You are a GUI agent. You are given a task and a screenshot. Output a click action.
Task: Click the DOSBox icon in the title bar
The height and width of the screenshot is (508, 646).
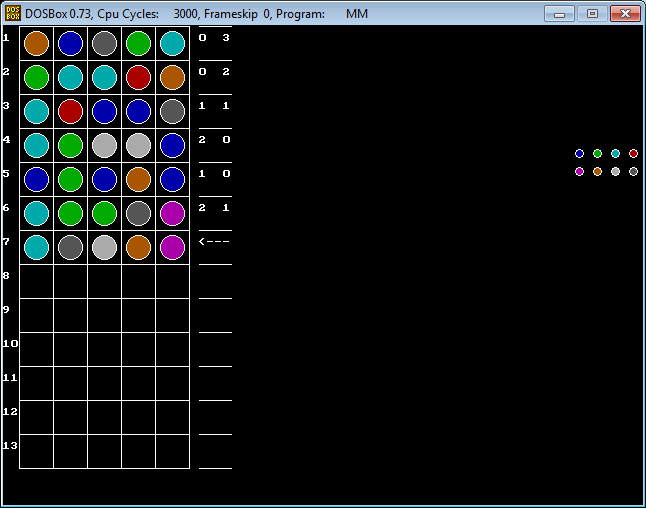tap(13, 14)
